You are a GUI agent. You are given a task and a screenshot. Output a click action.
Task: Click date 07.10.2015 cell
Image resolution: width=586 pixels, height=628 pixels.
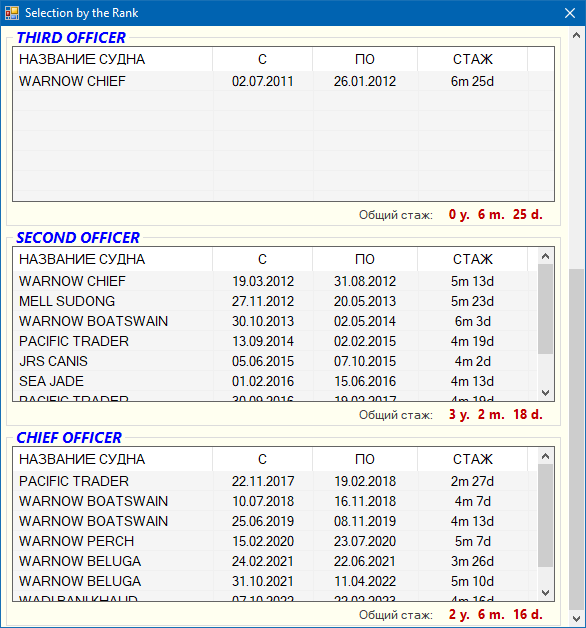coord(365,361)
